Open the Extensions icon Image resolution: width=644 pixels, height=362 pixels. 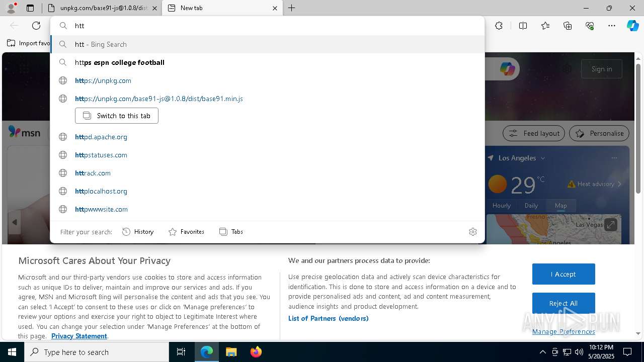pyautogui.click(x=499, y=26)
